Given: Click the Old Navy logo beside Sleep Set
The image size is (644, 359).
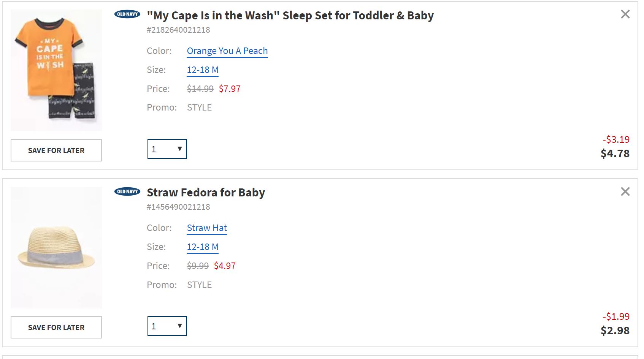Looking at the screenshot, I should (127, 14).
